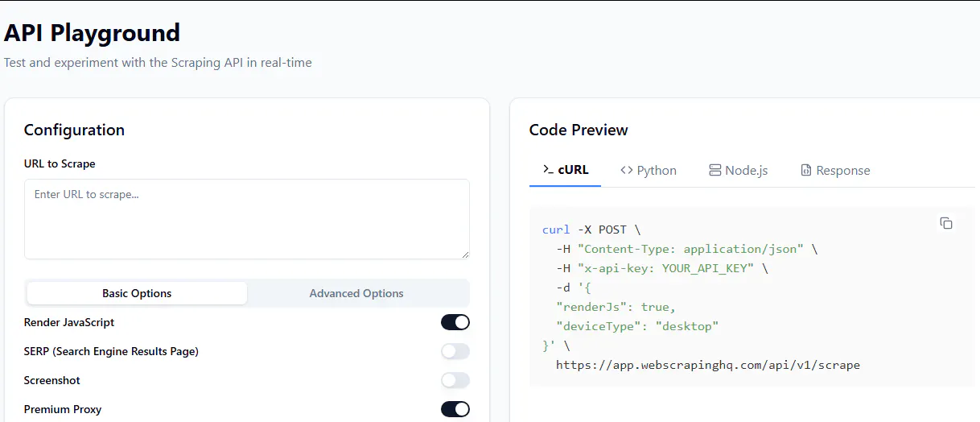Copy the code snippet with the copy icon
This screenshot has height=422, width=980.
946,223
